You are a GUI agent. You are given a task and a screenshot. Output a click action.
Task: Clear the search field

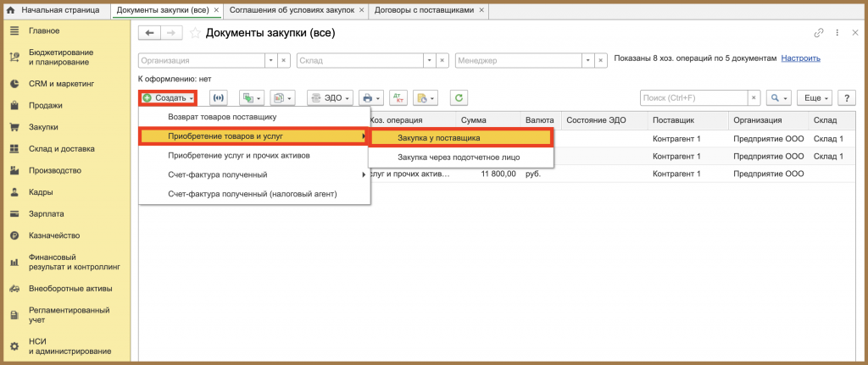click(x=754, y=98)
